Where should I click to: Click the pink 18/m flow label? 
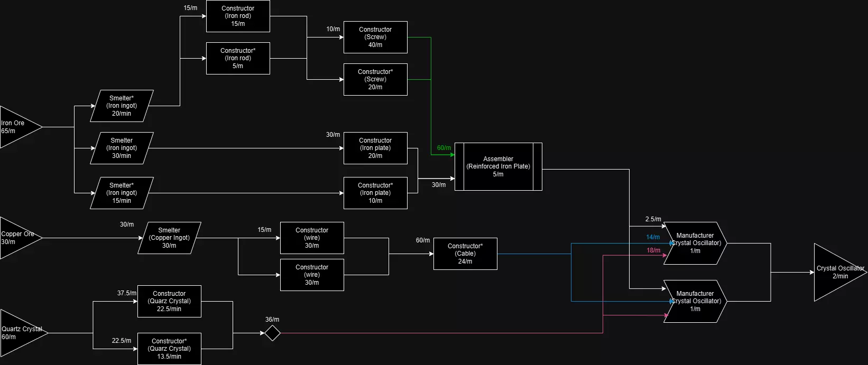point(653,250)
